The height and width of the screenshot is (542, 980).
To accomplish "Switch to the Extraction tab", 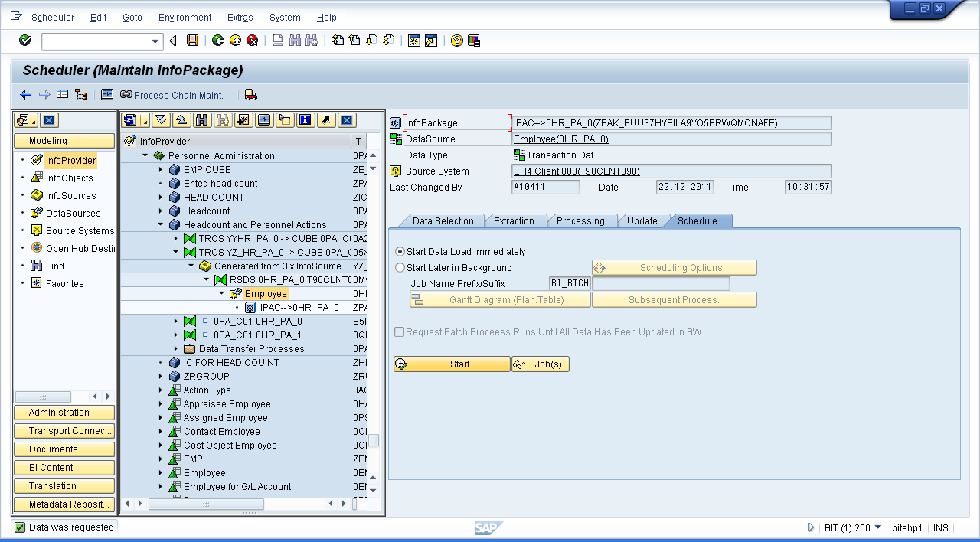I will click(x=514, y=220).
